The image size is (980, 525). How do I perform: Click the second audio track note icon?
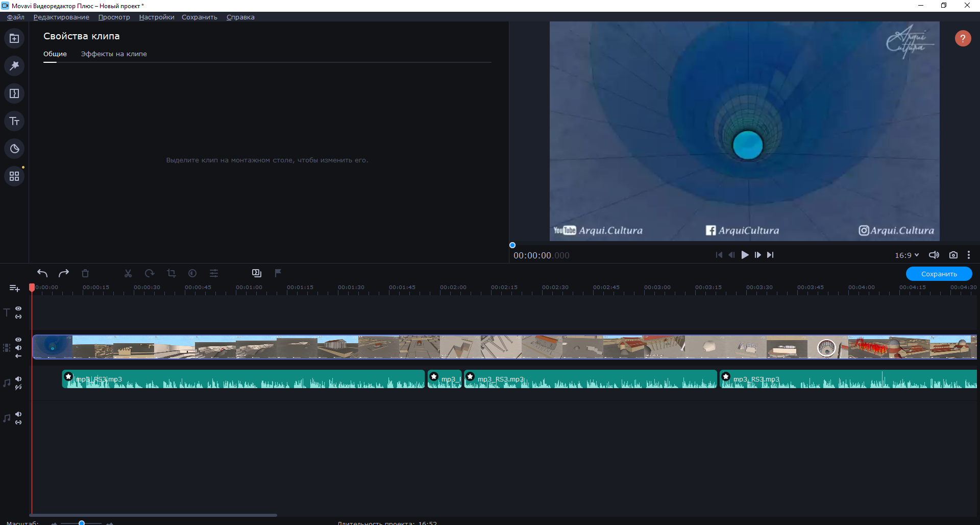tap(7, 418)
